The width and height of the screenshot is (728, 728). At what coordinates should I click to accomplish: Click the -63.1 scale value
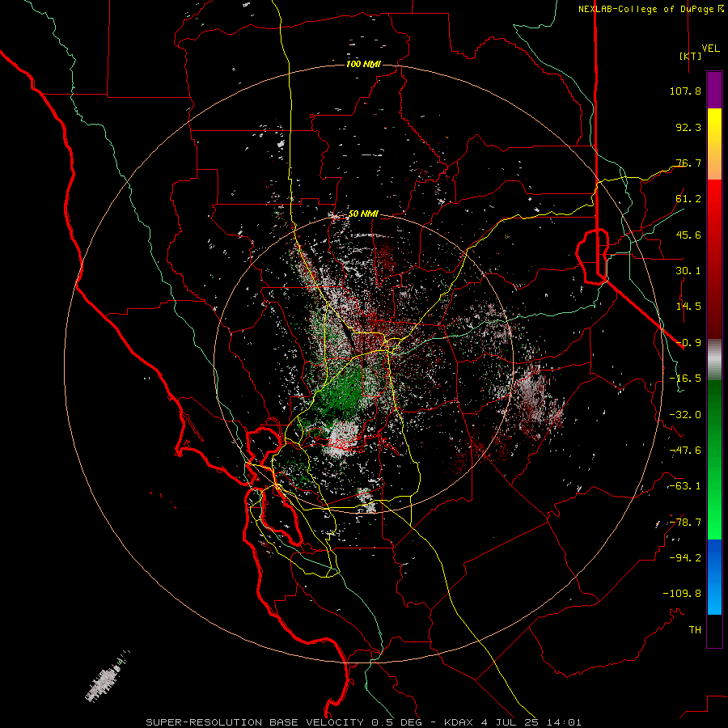(685, 486)
